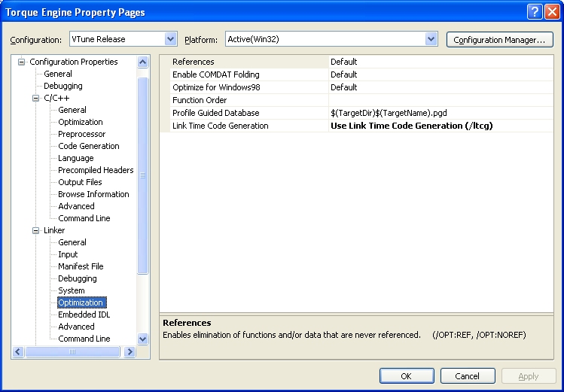Open the Configuration dropdown
564x392 pixels.
(x=170, y=39)
